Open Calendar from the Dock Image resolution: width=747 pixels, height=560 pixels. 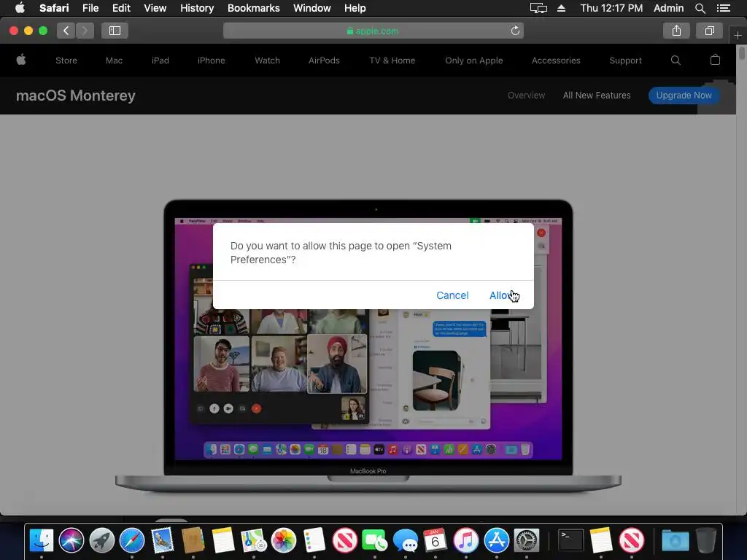point(435,541)
